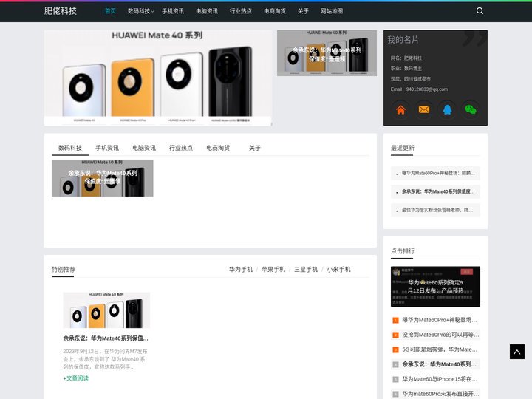Image resolution: width=532 pixels, height=399 pixels.
Task: Click 苹果手机 category link
Action: pyautogui.click(x=273, y=270)
